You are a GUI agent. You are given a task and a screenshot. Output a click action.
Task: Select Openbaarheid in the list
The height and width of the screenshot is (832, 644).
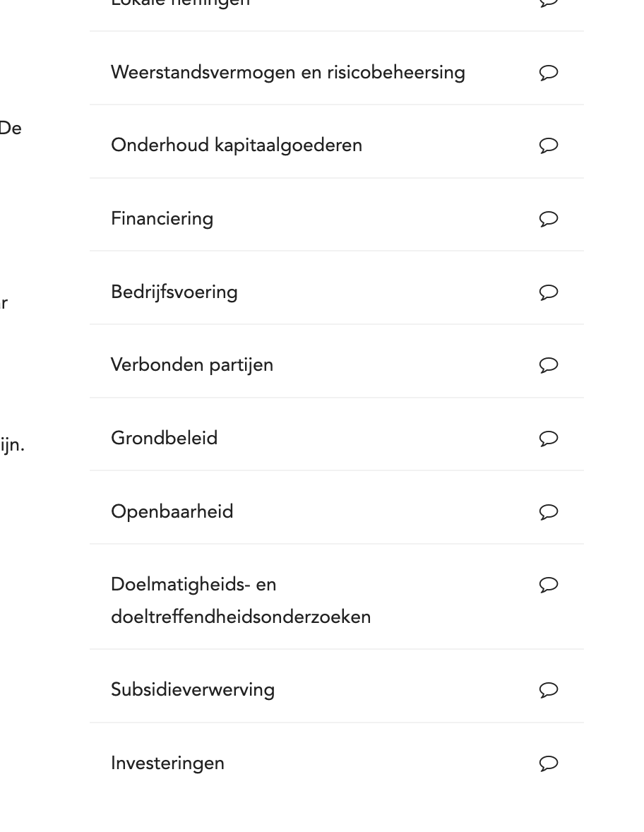pos(172,512)
